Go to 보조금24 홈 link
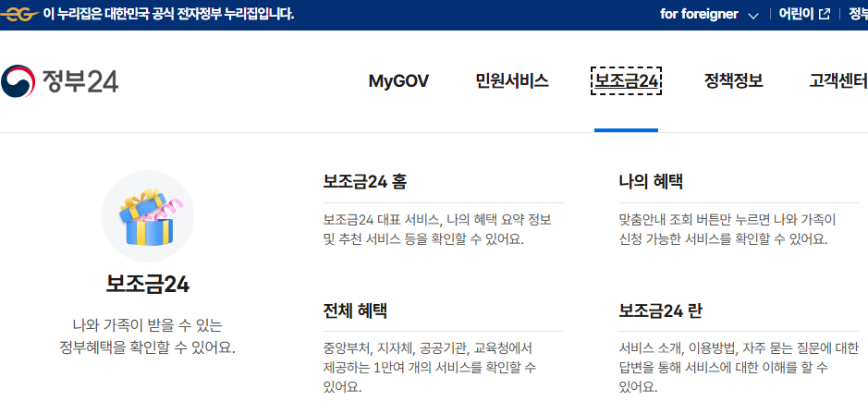The width and height of the screenshot is (868, 414). tap(365, 181)
